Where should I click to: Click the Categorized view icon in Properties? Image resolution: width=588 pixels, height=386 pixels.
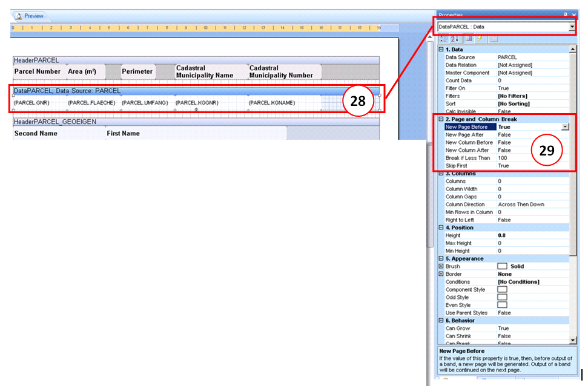[x=443, y=39]
